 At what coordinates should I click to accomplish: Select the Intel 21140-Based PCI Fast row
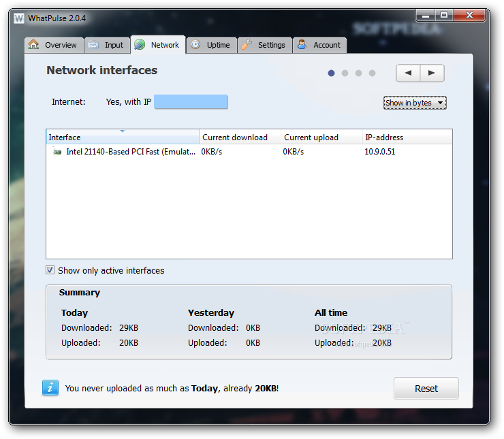point(249,152)
